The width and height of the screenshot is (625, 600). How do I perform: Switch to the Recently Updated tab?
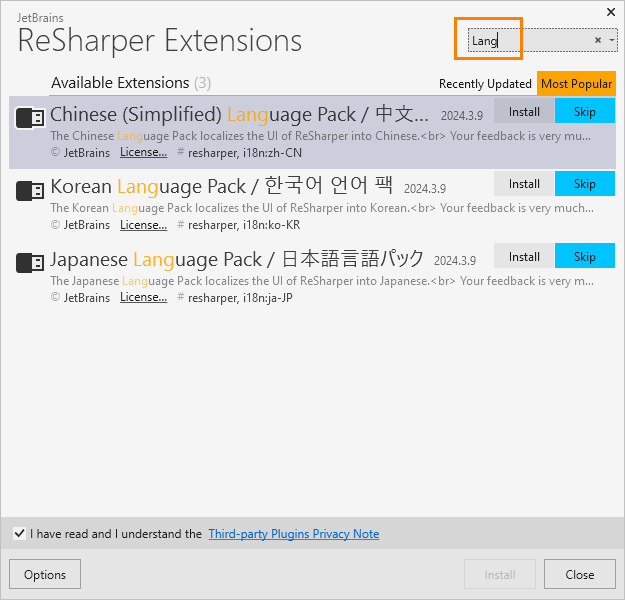tap(485, 84)
